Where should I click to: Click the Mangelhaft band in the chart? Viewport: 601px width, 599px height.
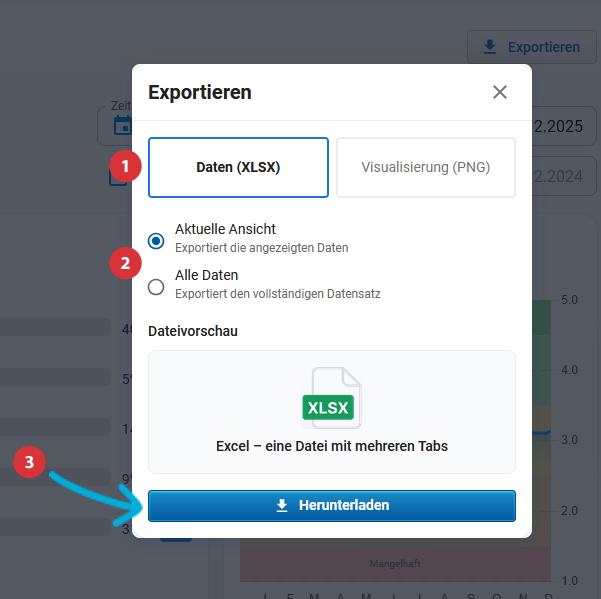(395, 563)
